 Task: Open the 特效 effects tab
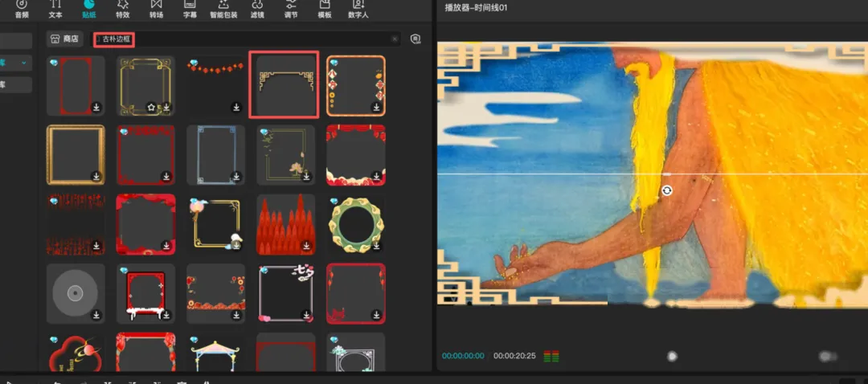123,10
